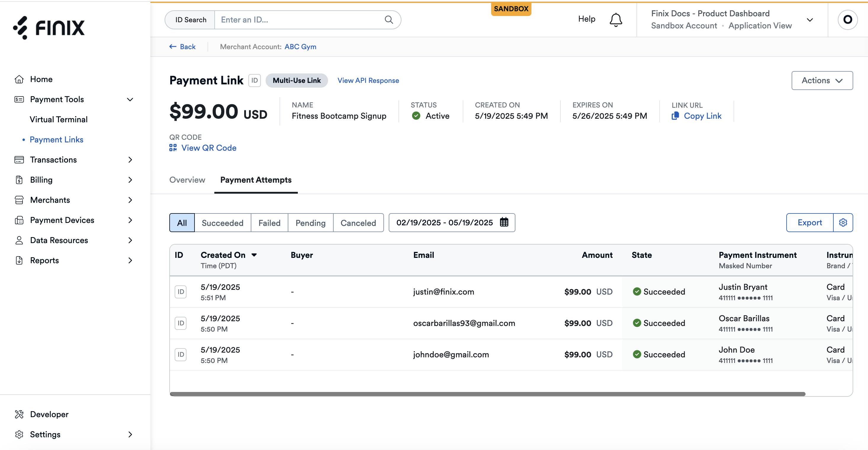Viewport: 868px width, 450px height.
Task: Filter attempts by Pending
Action: tap(310, 222)
